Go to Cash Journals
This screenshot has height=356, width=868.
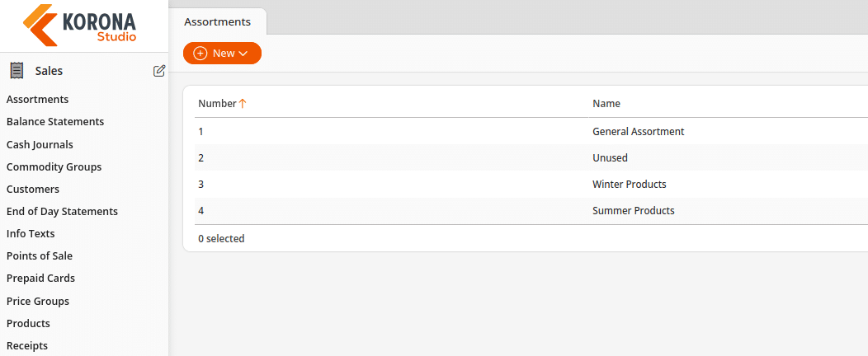(40, 145)
